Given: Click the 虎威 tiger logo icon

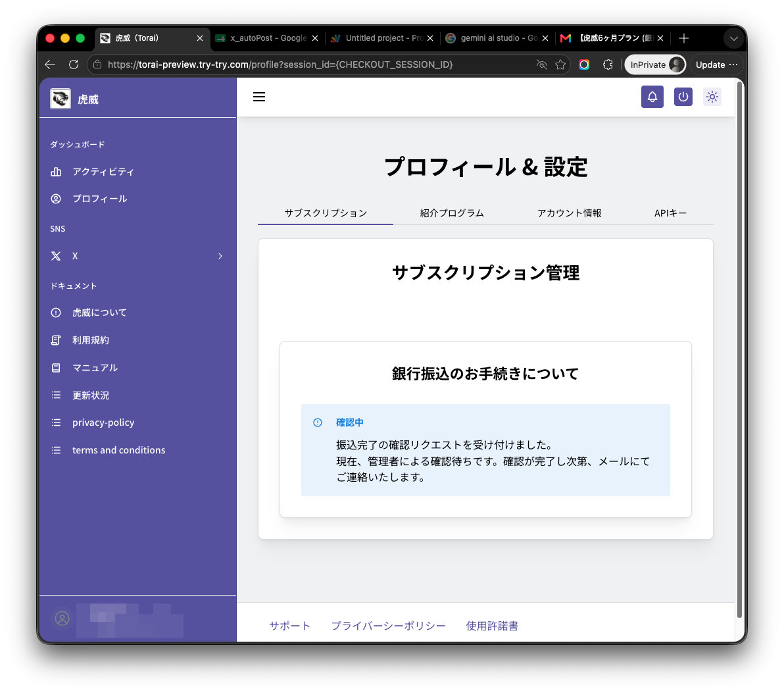Looking at the screenshot, I should pyautogui.click(x=61, y=99).
